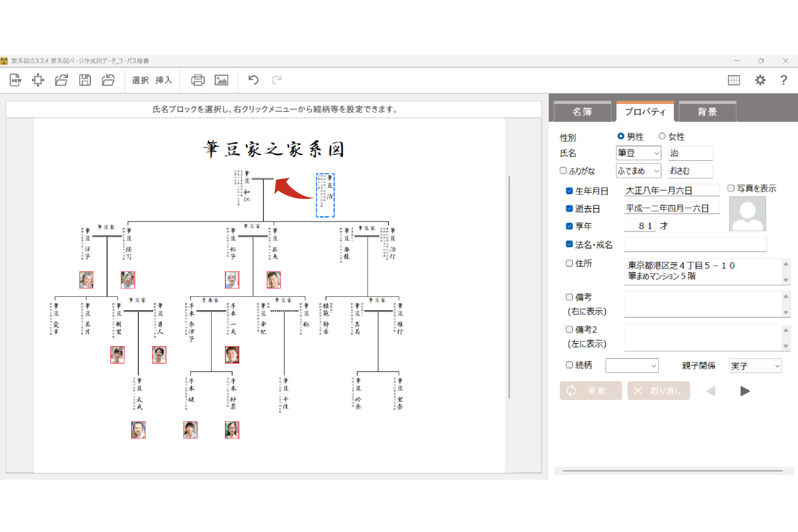This screenshot has height=532, width=798.
Task: Open the grid table view icon
Action: 733,80
